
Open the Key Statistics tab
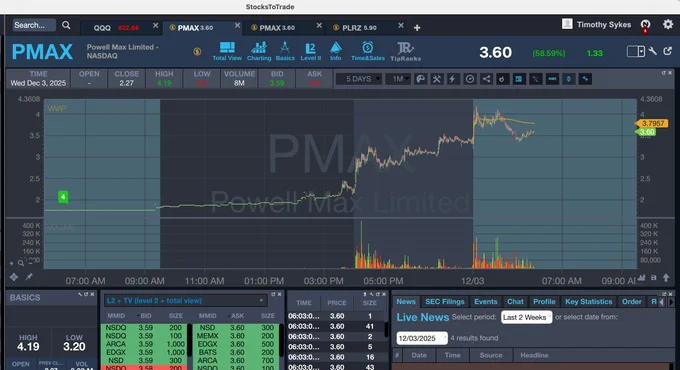588,301
